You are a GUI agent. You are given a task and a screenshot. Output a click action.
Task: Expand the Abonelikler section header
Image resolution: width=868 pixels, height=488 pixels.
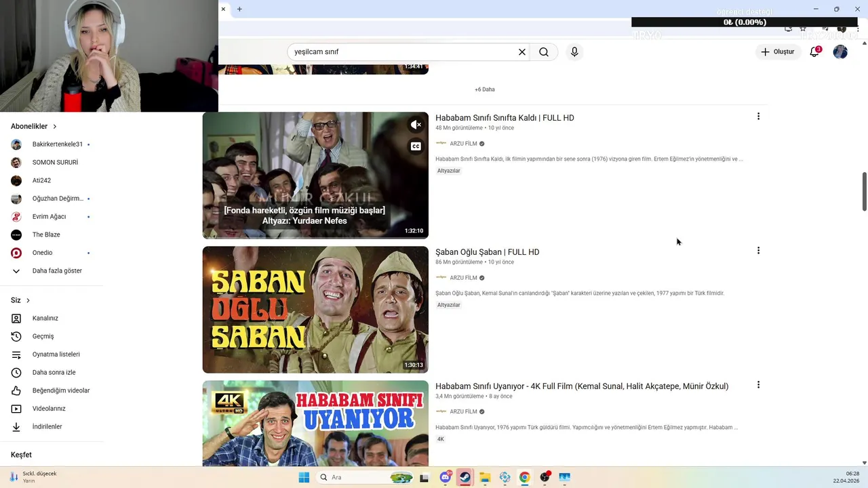click(34, 127)
